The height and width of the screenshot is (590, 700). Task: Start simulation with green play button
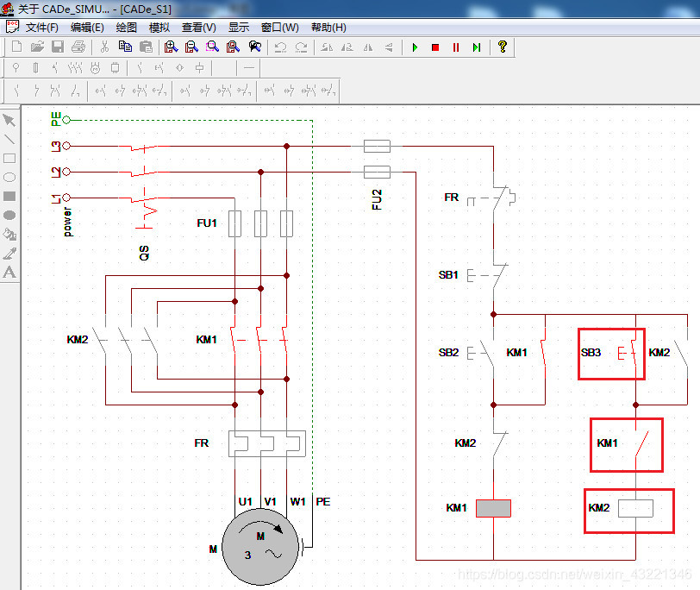point(415,47)
